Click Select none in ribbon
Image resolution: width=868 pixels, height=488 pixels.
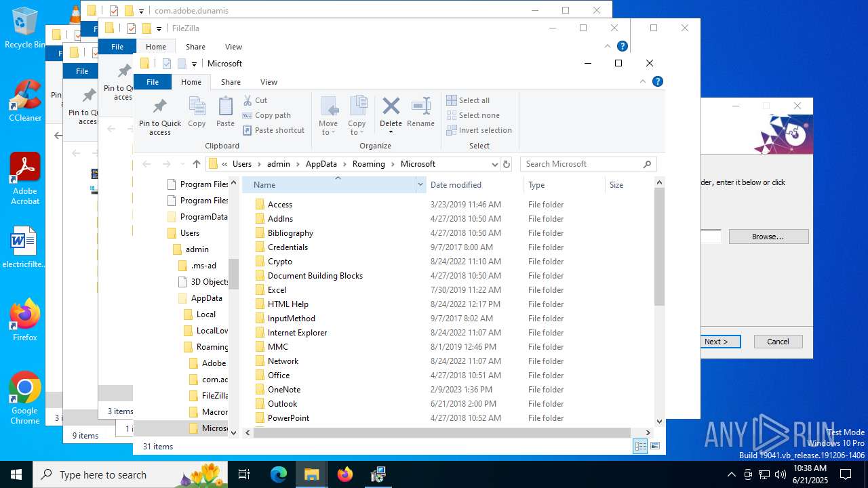[x=473, y=115]
